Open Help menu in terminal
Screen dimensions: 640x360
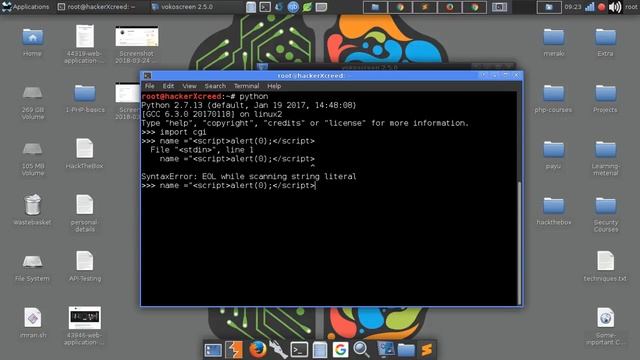[x=274, y=86]
